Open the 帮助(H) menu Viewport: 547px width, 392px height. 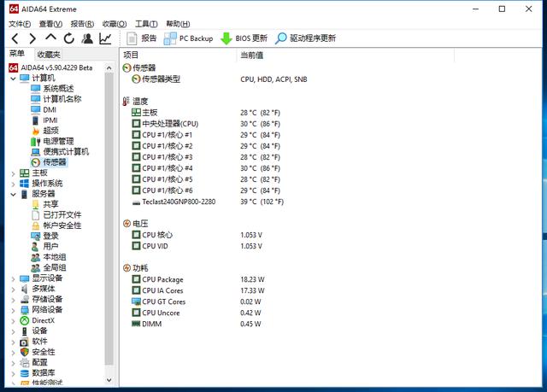click(x=178, y=24)
